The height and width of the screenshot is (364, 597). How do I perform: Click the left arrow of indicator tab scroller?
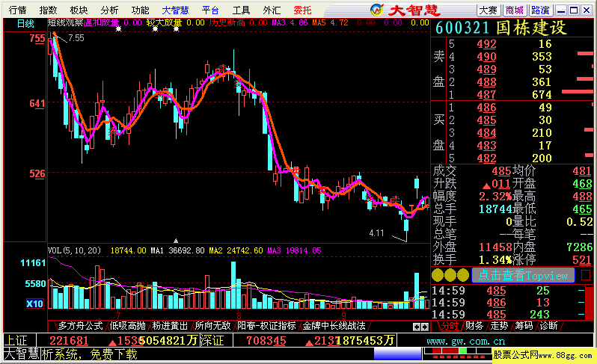pyautogui.click(x=417, y=327)
